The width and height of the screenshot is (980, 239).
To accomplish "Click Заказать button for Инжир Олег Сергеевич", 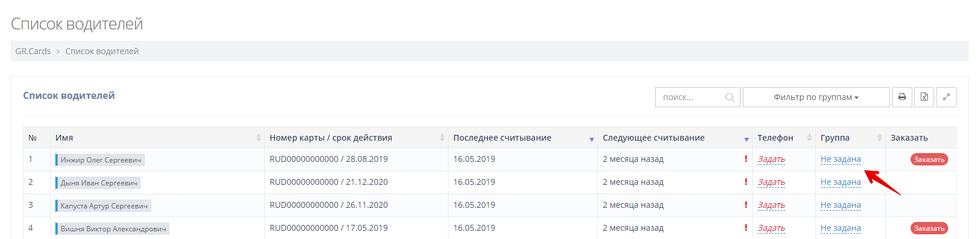I will pos(929,160).
